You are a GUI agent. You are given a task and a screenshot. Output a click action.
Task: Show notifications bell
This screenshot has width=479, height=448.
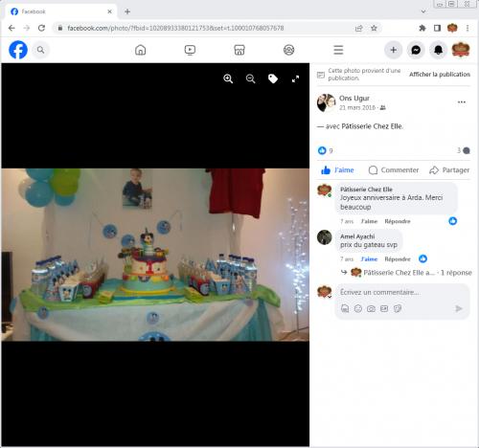[x=438, y=50]
